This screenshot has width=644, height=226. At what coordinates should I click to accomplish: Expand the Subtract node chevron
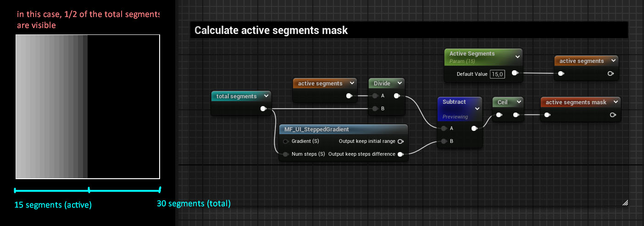(x=477, y=108)
